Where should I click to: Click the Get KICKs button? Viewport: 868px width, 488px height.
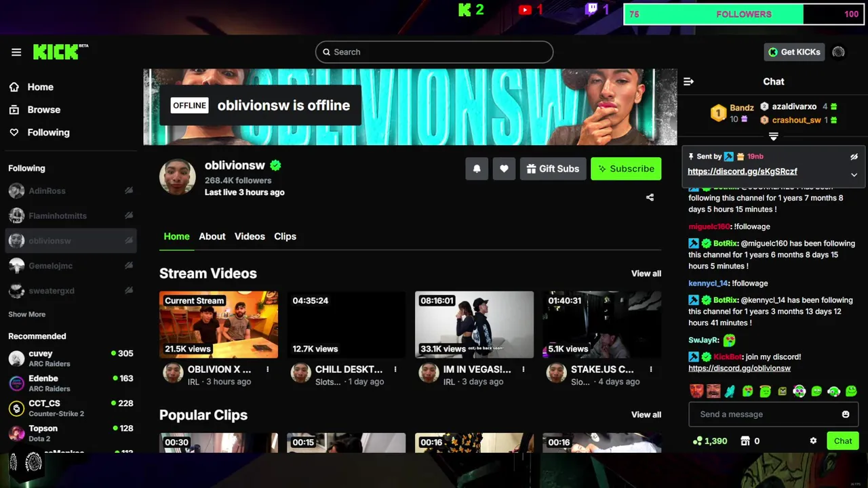794,52
